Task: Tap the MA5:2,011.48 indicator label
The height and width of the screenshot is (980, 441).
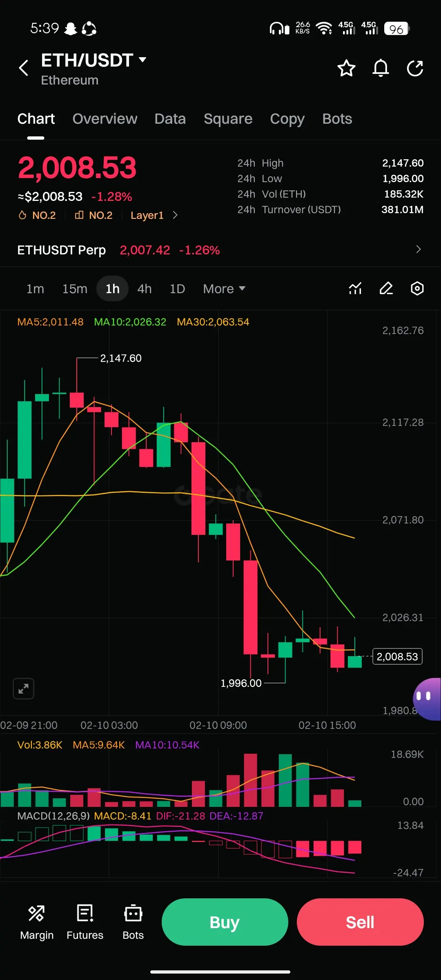Action: click(50, 322)
